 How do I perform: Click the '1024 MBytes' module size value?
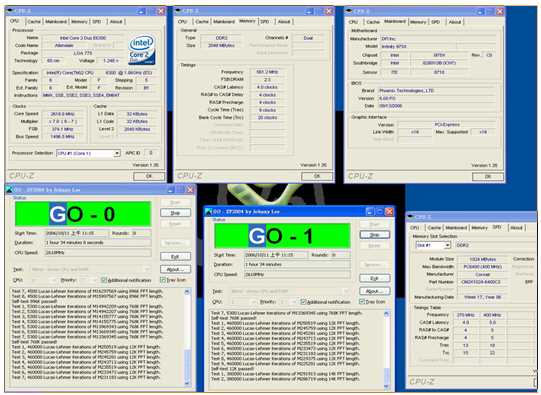[x=482, y=259]
